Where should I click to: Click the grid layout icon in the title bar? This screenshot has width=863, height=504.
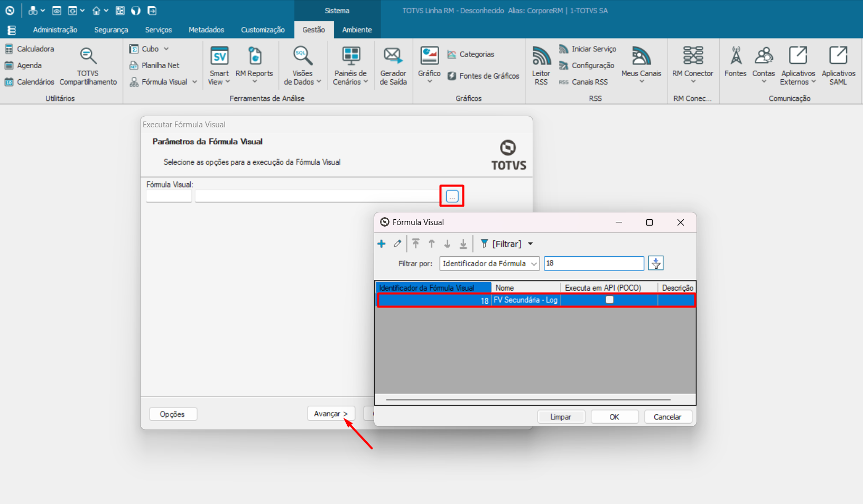coord(120,11)
